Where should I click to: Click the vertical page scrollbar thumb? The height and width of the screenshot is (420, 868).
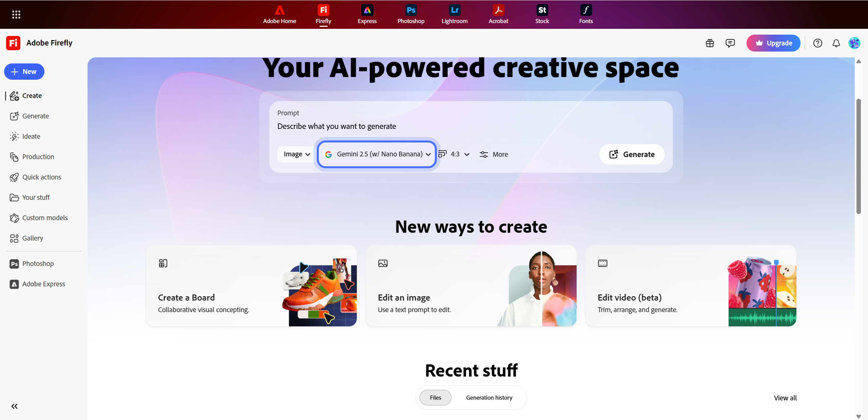tap(859, 156)
